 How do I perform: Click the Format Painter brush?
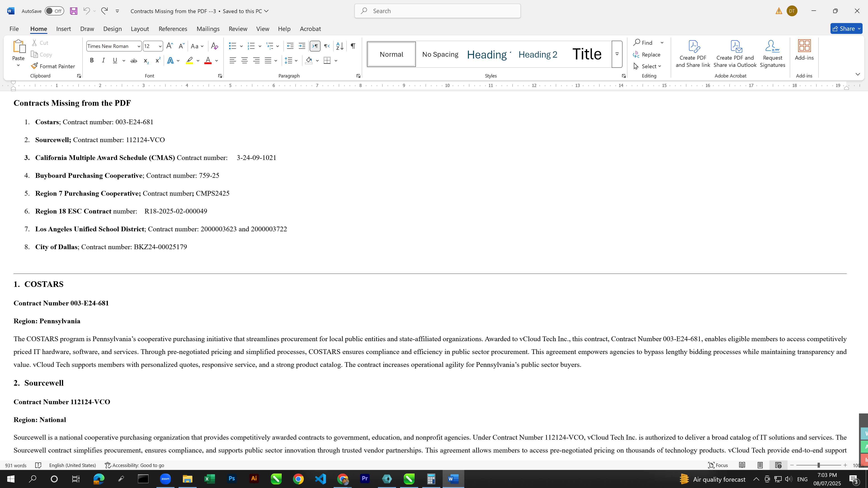(x=53, y=66)
